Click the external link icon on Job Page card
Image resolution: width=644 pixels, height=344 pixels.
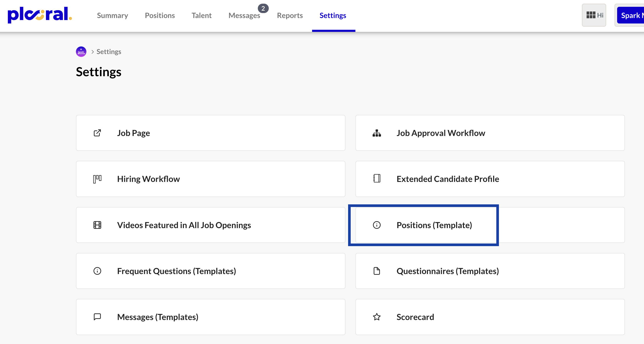pos(97,133)
